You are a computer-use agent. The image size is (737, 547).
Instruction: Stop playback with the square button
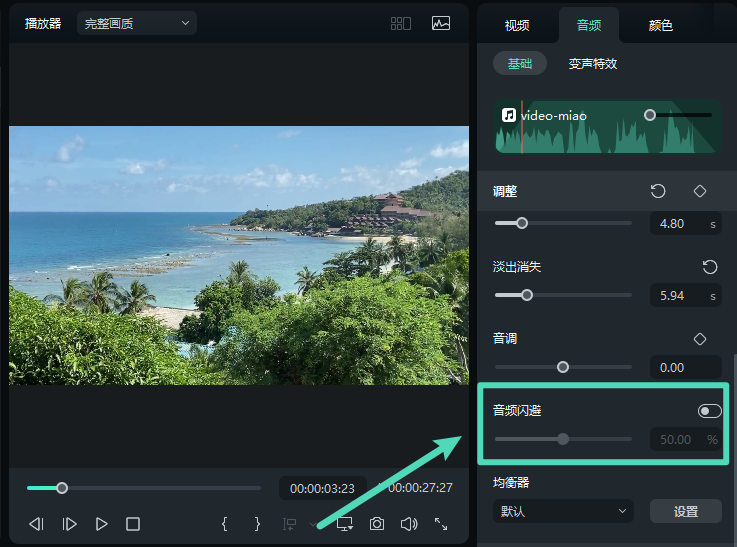[x=133, y=524]
